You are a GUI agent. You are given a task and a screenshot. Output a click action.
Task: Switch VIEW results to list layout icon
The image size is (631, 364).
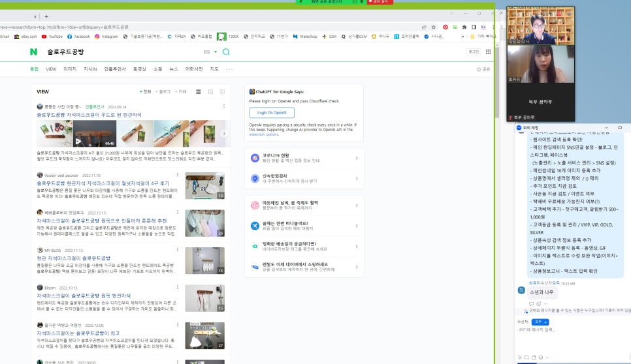tap(199, 91)
